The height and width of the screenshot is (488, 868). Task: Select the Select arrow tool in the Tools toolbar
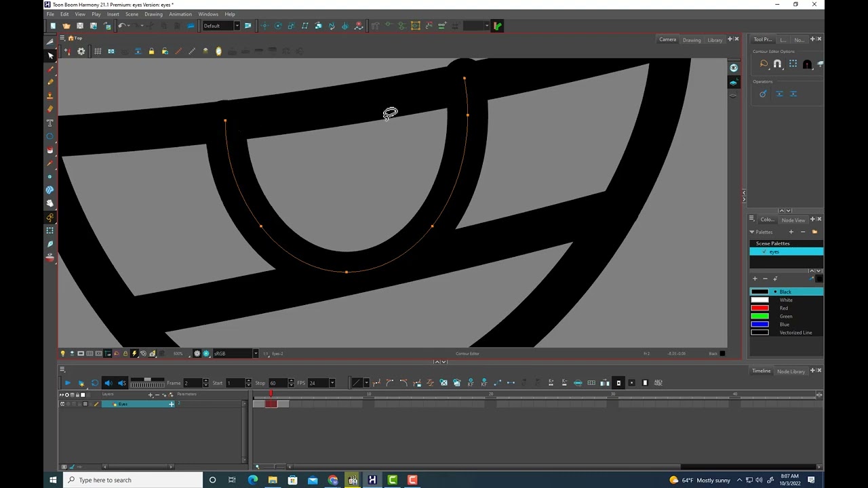point(50,56)
